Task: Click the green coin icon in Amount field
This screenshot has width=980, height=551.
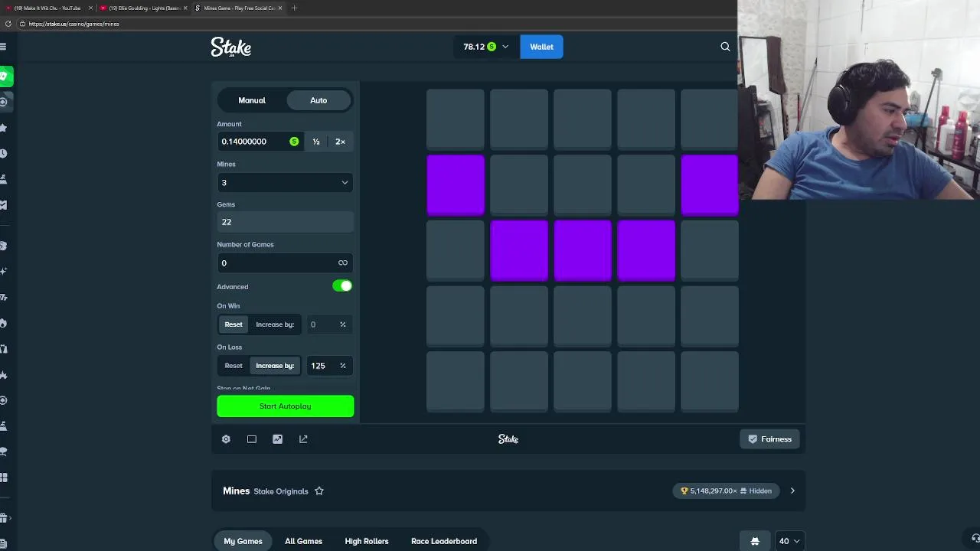Action: point(294,142)
